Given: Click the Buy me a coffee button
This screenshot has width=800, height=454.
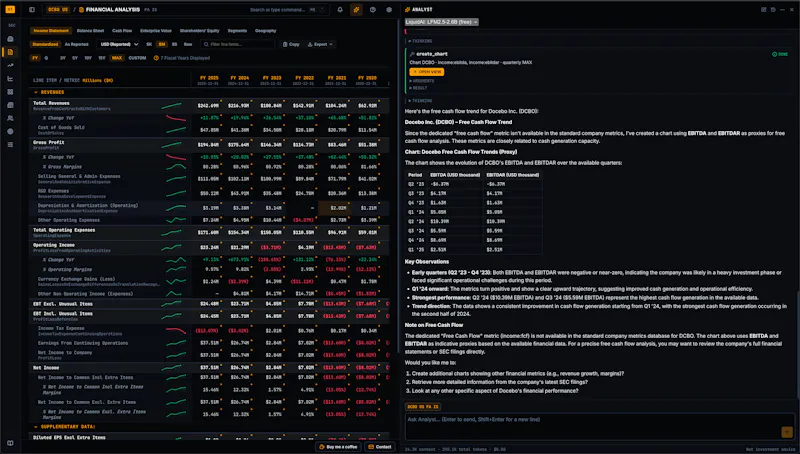Looking at the screenshot, I should coord(338,447).
